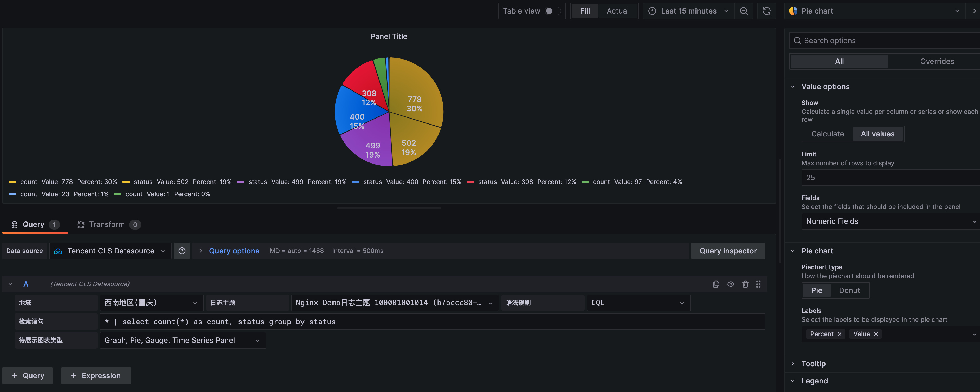980x392 pixels.
Task: Click the Add Expression button
Action: point(96,376)
